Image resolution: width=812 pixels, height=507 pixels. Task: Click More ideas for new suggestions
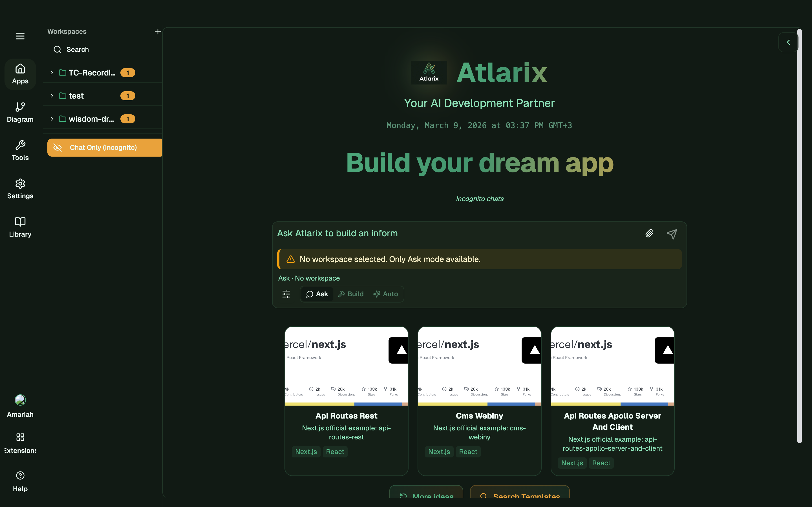[x=426, y=496]
